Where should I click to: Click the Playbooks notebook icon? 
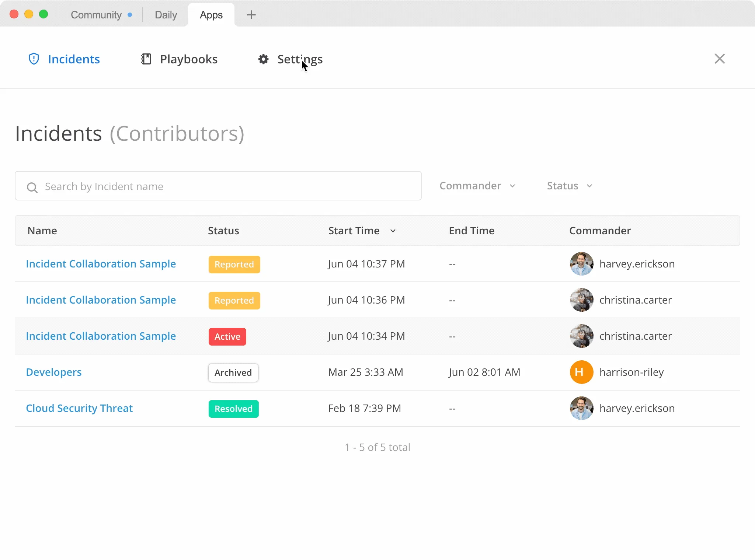click(x=146, y=59)
